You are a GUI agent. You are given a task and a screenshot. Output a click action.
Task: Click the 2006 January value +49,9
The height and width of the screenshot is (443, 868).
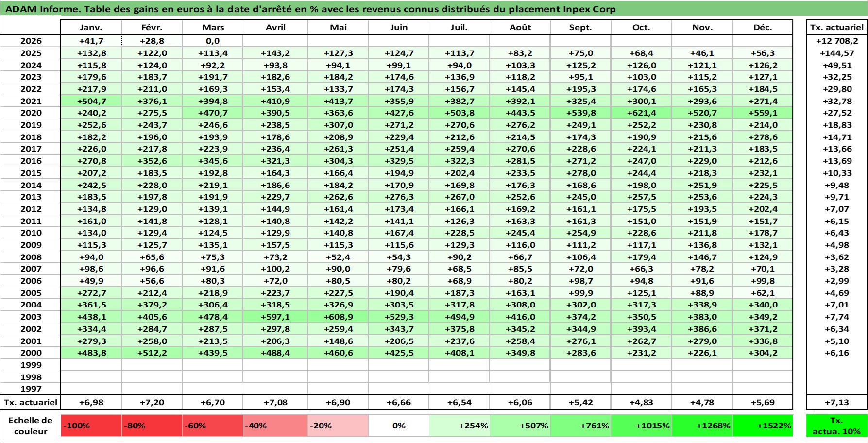click(91, 281)
